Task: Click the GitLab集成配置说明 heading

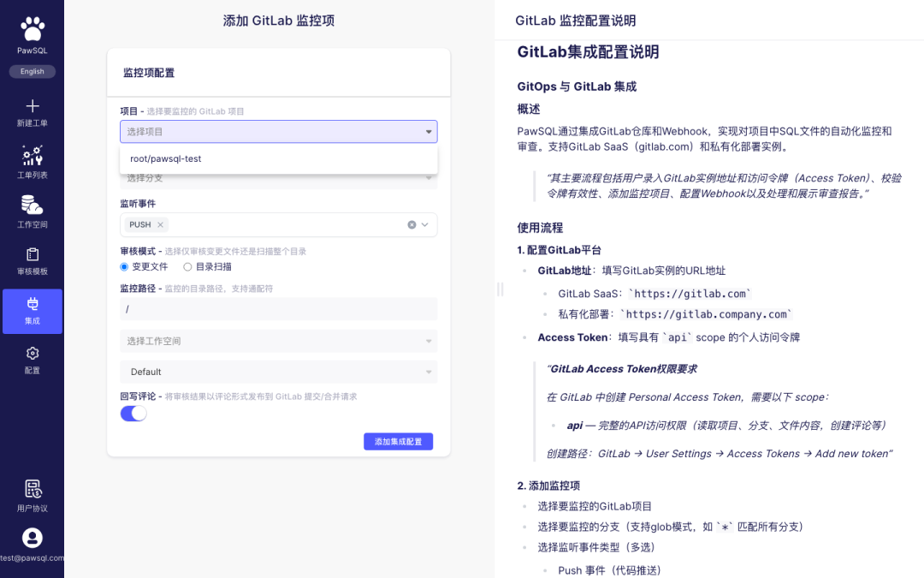Action: (588, 52)
